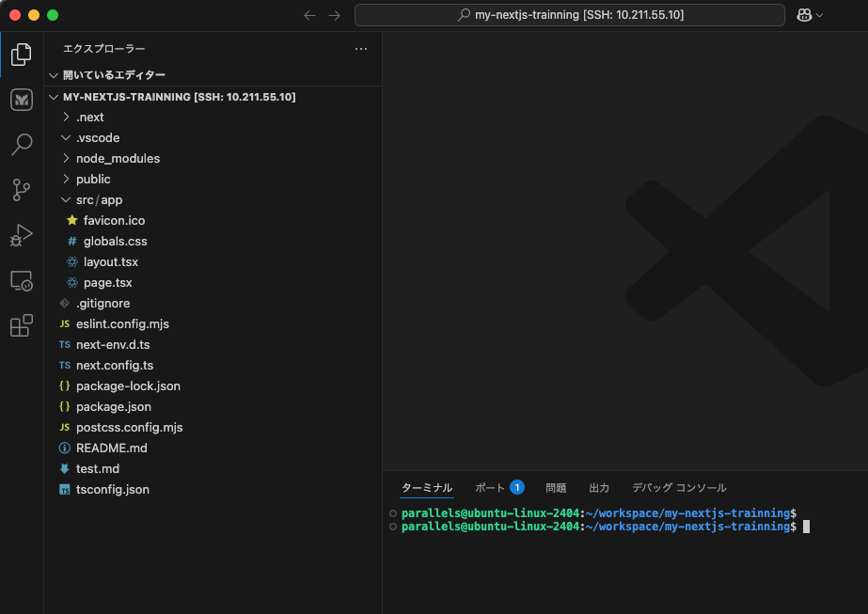Minimize the window with the yellow button
The width and height of the screenshot is (868, 614).
click(x=34, y=15)
